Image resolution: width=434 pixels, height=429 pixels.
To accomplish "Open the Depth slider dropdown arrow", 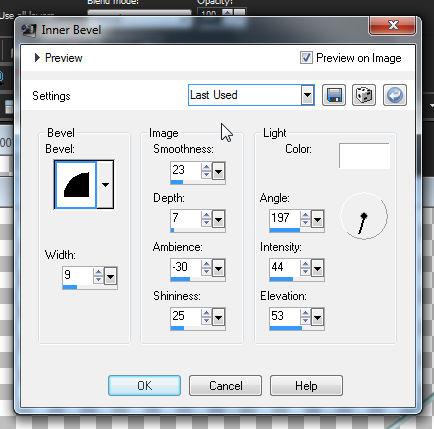I will point(219,219).
